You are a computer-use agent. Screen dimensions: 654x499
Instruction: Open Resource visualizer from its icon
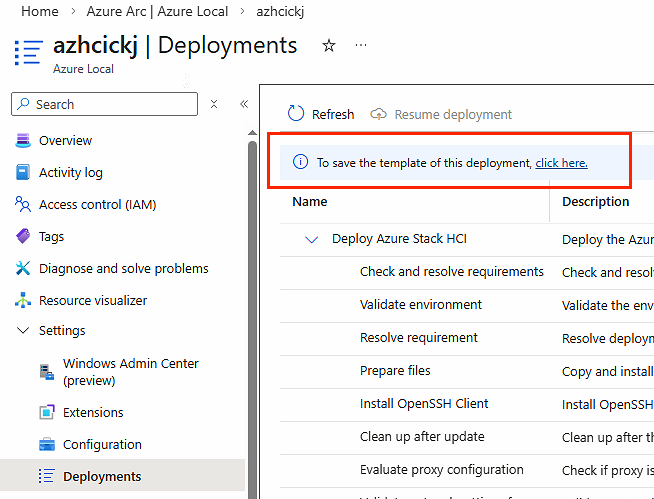pyautogui.click(x=23, y=301)
